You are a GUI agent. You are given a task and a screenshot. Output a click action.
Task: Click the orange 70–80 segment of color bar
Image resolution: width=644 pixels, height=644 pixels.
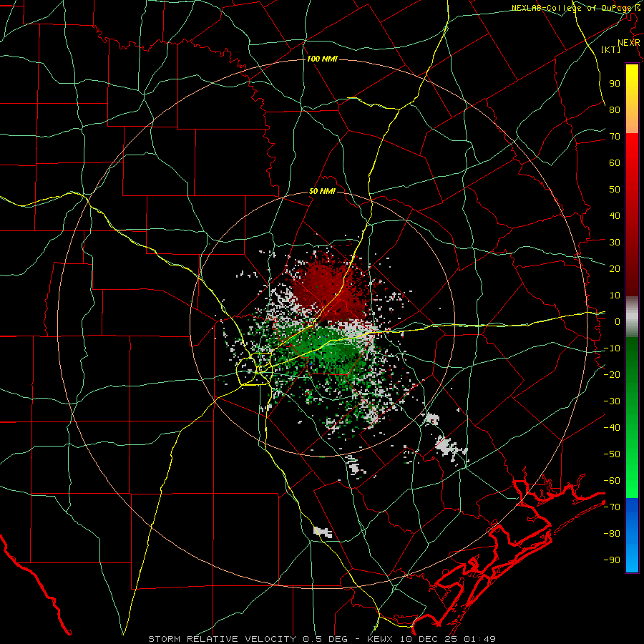[632, 122]
